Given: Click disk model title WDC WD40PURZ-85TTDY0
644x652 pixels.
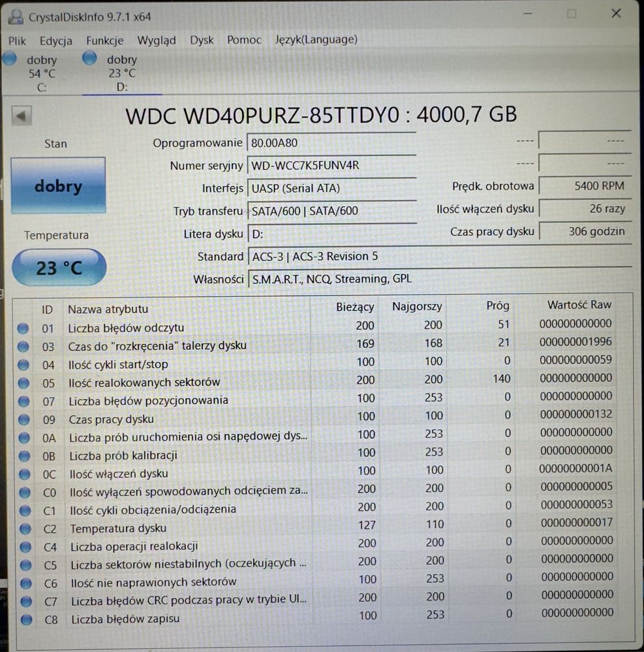Looking at the screenshot, I should [262, 115].
